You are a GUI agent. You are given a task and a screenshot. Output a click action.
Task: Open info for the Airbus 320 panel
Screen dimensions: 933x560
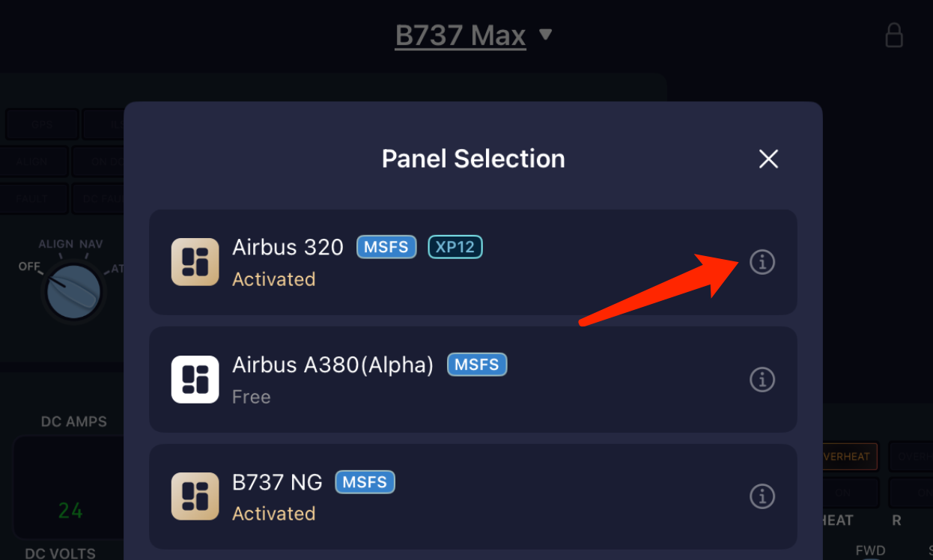[x=762, y=262]
